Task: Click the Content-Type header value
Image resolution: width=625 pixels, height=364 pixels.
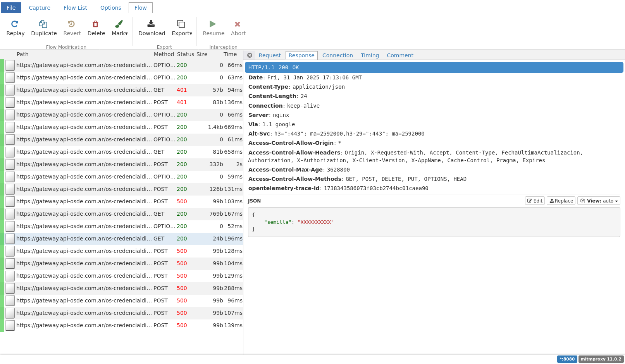Action: tap(319, 87)
